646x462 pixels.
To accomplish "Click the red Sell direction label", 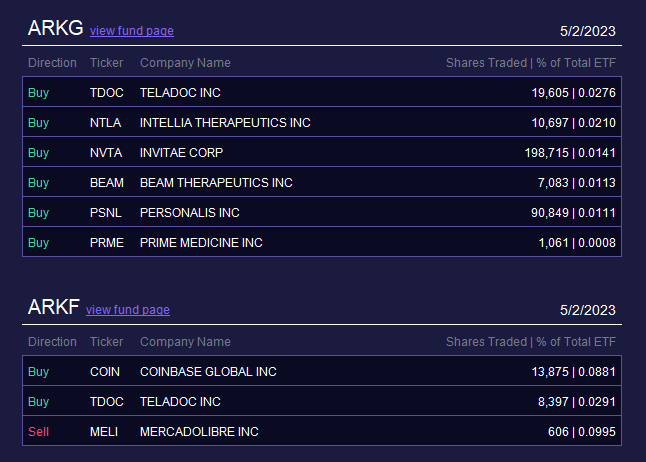I will tap(38, 432).
